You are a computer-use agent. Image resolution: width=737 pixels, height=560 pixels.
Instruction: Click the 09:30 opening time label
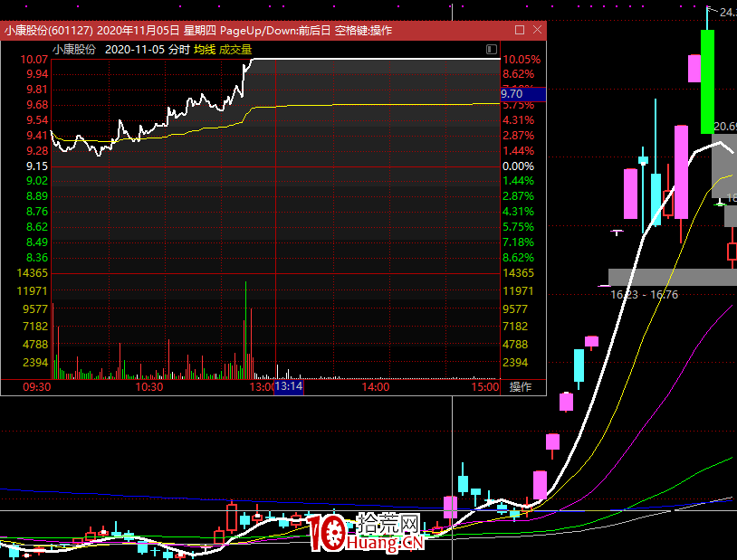click(36, 387)
